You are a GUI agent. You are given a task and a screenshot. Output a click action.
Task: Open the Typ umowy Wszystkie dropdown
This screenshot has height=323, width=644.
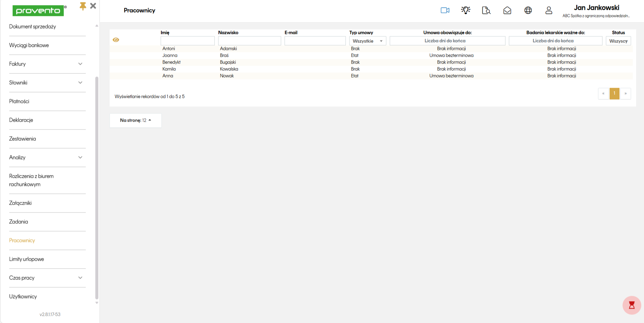click(x=368, y=41)
